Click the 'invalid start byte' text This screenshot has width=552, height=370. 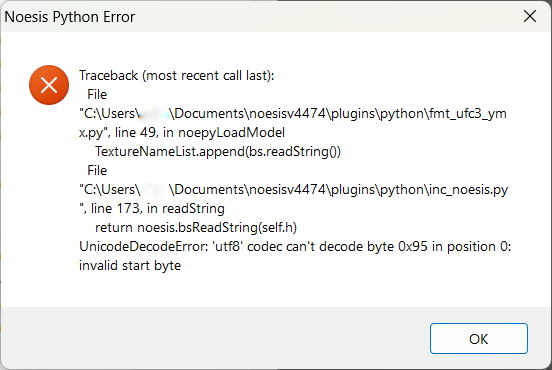point(130,265)
